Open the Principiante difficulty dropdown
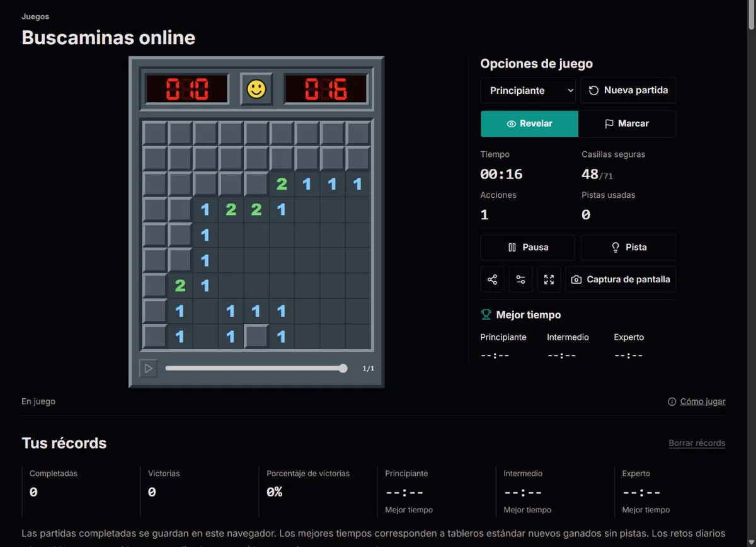Image resolution: width=756 pixels, height=547 pixels. click(528, 90)
